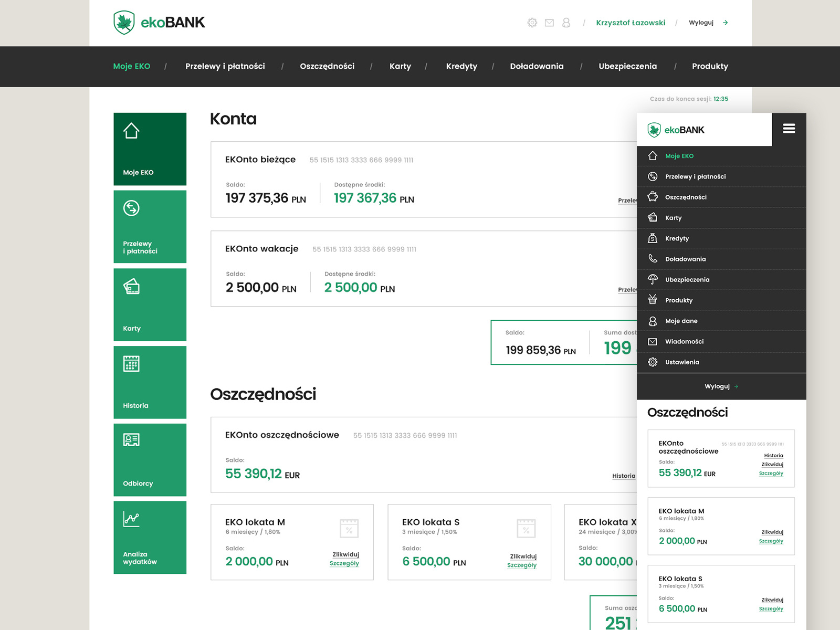840x630 pixels.
Task: Click the Krzysztof Łazowski account name
Action: [x=630, y=23]
